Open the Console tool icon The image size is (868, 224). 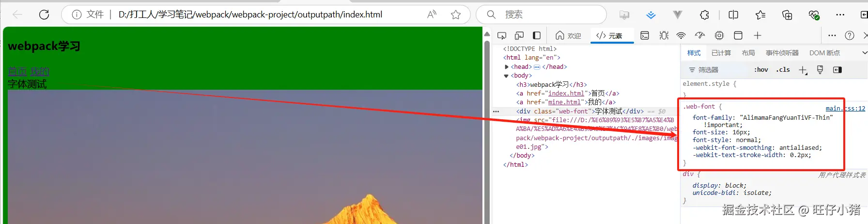645,35
